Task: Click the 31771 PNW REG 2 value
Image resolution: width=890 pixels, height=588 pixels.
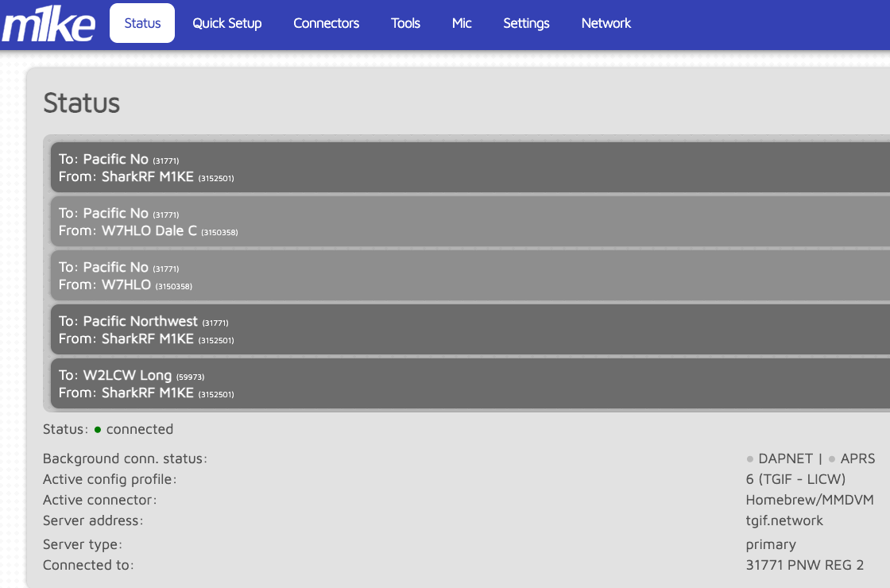Action: (x=804, y=565)
